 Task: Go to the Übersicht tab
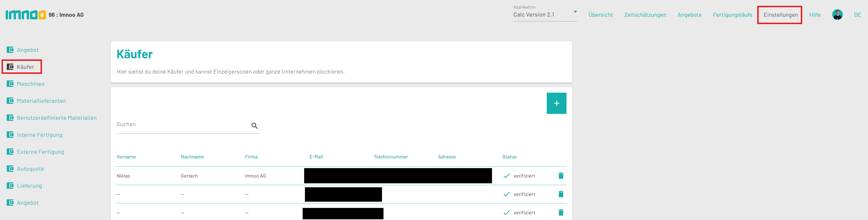(600, 15)
